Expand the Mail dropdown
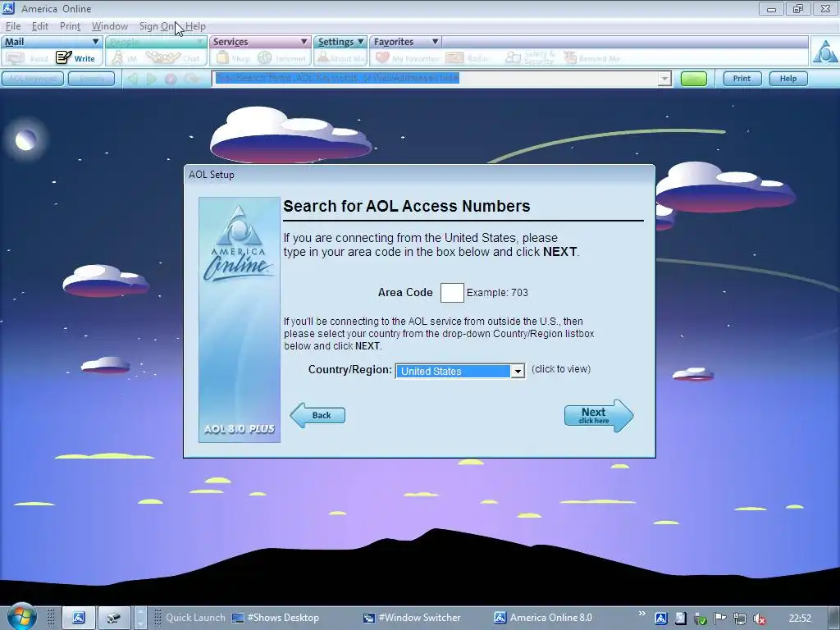840x630 pixels. pyautogui.click(x=95, y=41)
